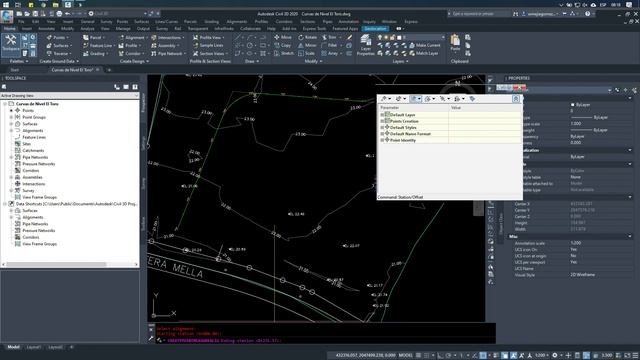Click the Grading tool in ribbon
640x360 pixels.
point(95,53)
